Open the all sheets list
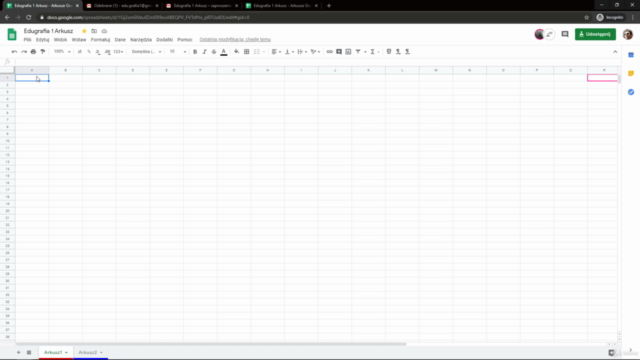 [29, 352]
